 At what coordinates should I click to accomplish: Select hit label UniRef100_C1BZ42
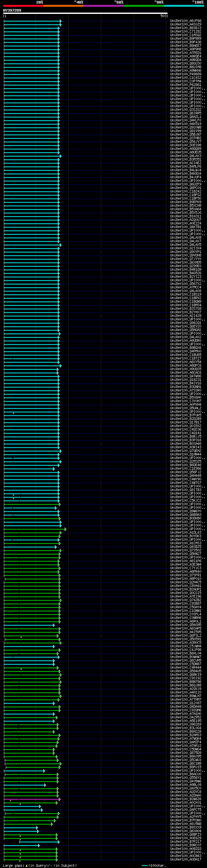[x=186, y=191]
